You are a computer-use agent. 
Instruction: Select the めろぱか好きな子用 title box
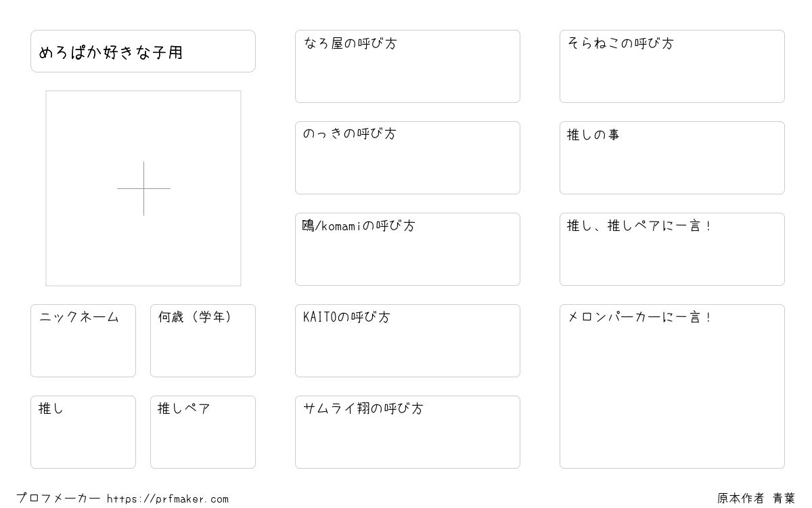(143, 51)
